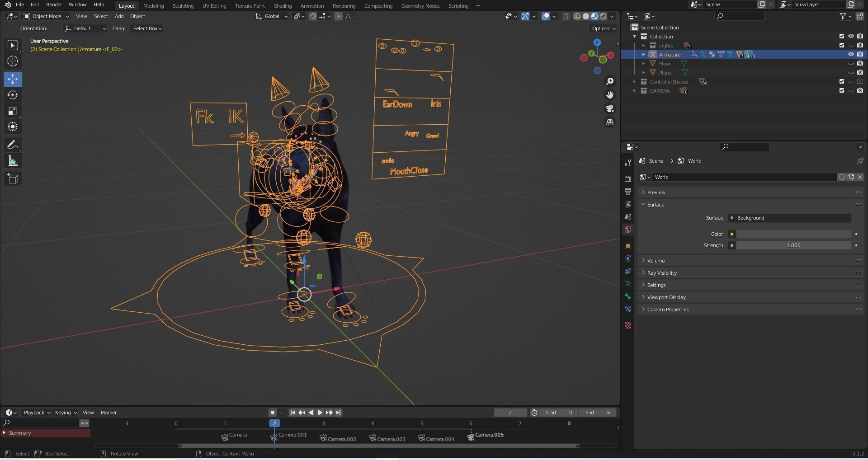Select the Select Box tool
The height and width of the screenshot is (460, 868).
tap(13, 45)
